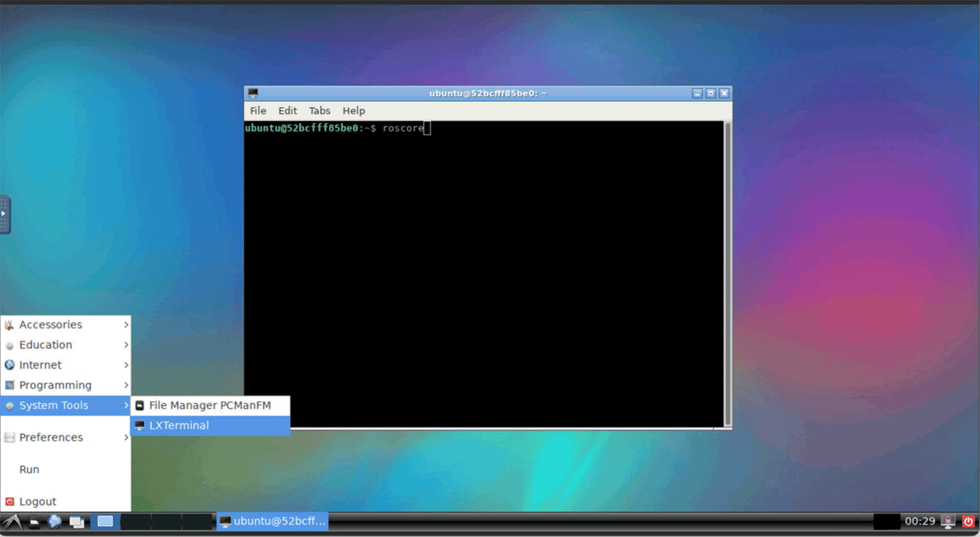This screenshot has width=980, height=537.
Task: Click the screen lock monitor icon in tray
Action: (948, 521)
